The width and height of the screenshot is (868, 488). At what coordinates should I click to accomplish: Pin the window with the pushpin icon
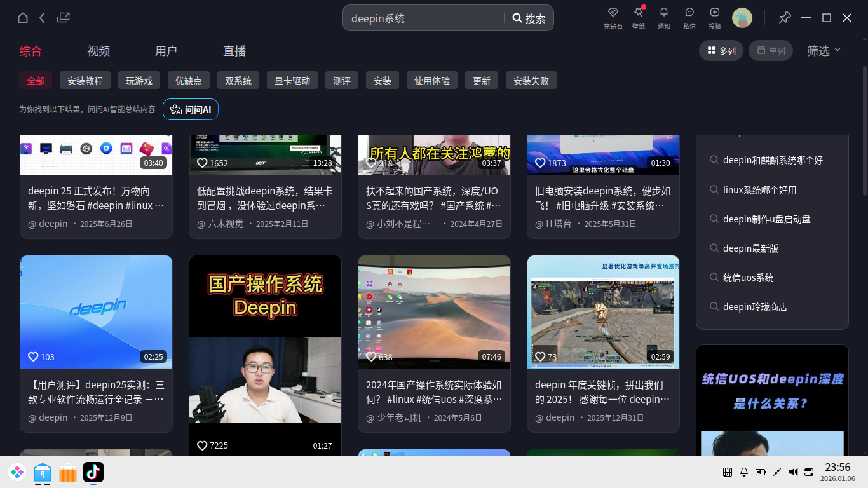[x=785, y=18]
